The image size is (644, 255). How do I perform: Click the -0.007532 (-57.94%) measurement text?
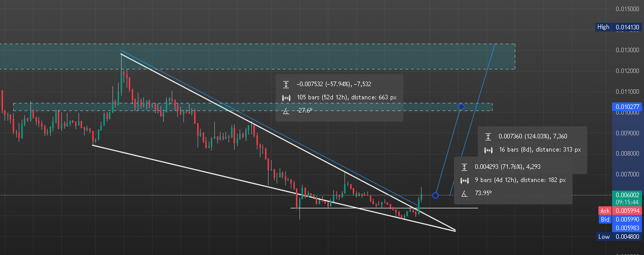pos(334,84)
